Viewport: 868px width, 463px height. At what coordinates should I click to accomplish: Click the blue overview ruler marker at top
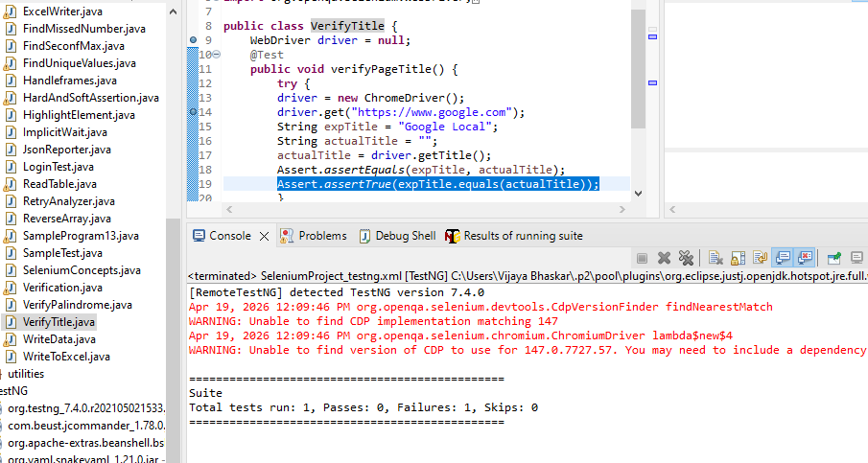point(653,36)
